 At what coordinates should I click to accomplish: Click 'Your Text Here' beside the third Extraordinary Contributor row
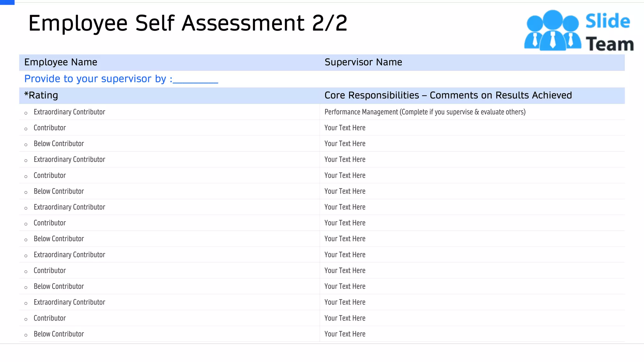(x=345, y=207)
